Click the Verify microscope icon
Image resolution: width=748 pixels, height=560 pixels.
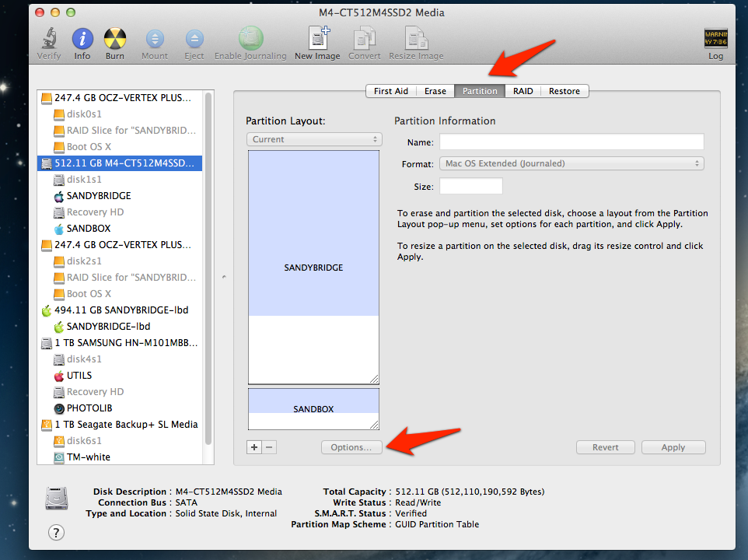(49, 39)
